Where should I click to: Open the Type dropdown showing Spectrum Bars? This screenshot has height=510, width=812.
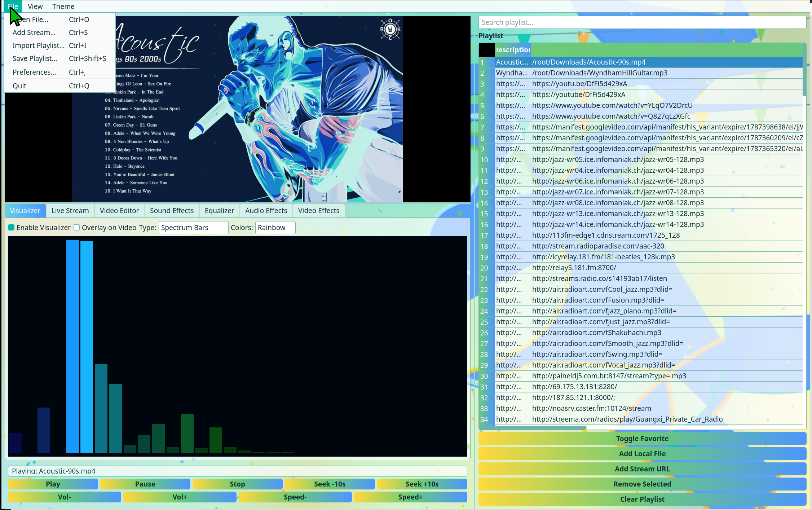pos(193,228)
